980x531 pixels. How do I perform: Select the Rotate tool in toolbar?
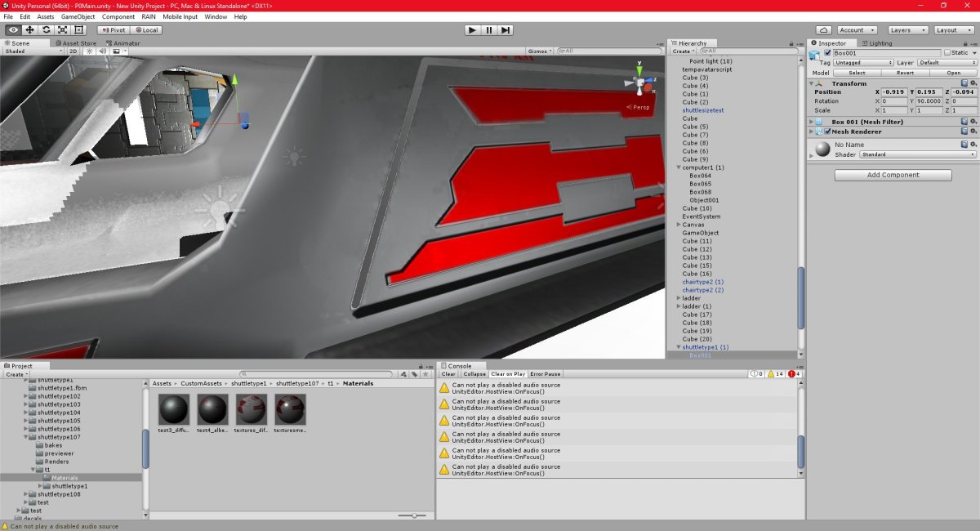(46, 29)
